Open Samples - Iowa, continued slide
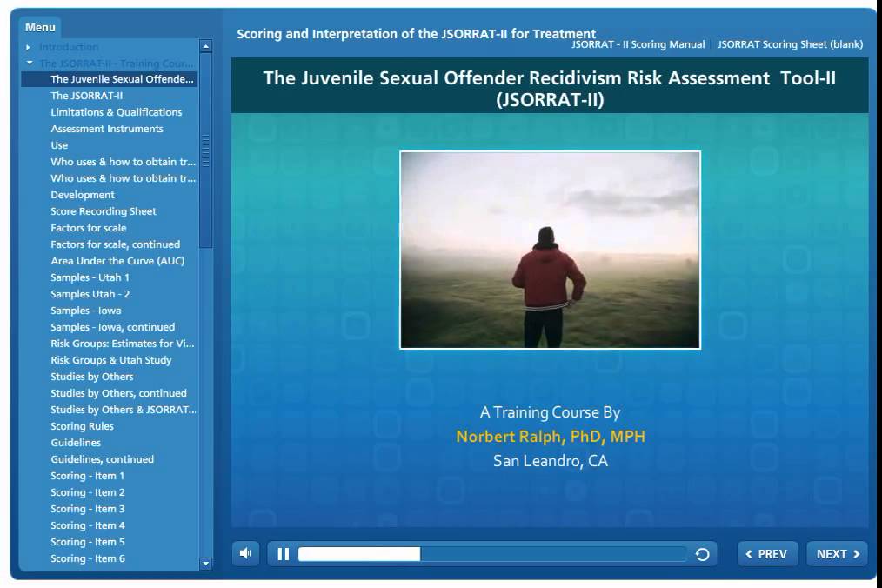The height and width of the screenshot is (588, 882). pyautogui.click(x=112, y=327)
